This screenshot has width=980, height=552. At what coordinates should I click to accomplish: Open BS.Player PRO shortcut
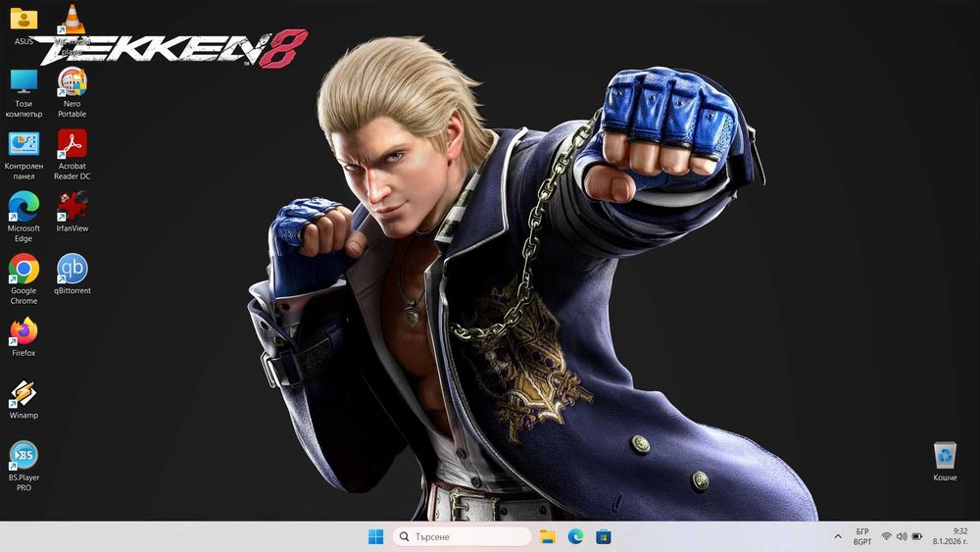24,456
